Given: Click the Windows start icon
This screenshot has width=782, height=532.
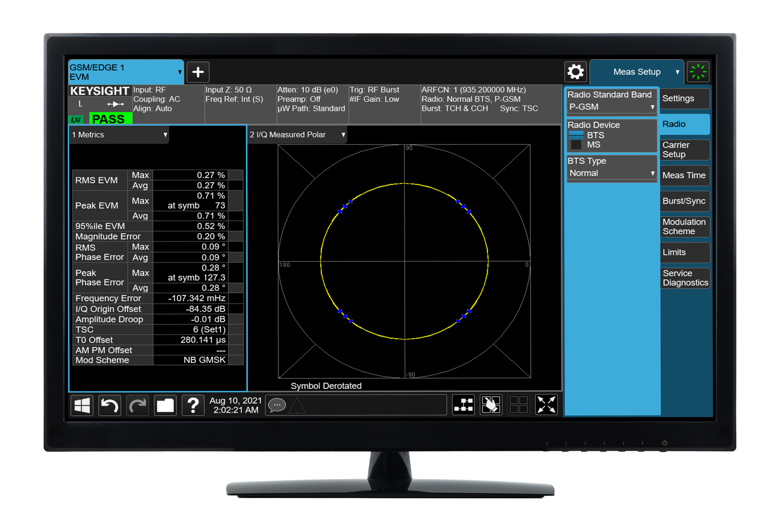Looking at the screenshot, I should [82, 405].
